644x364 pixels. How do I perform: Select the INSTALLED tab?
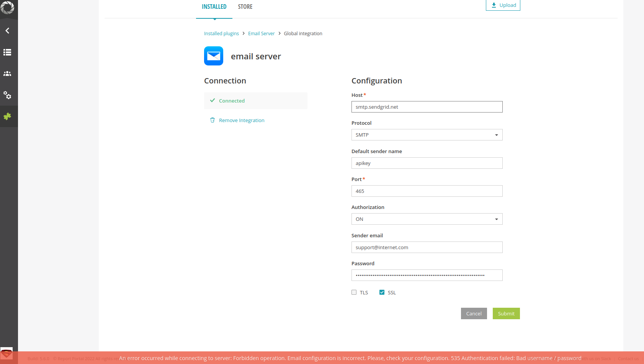click(x=214, y=7)
